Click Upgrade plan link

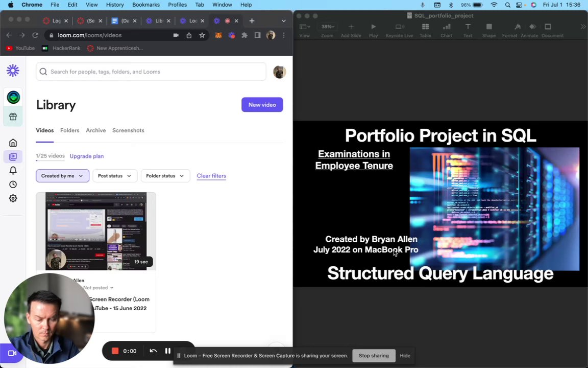point(87,156)
